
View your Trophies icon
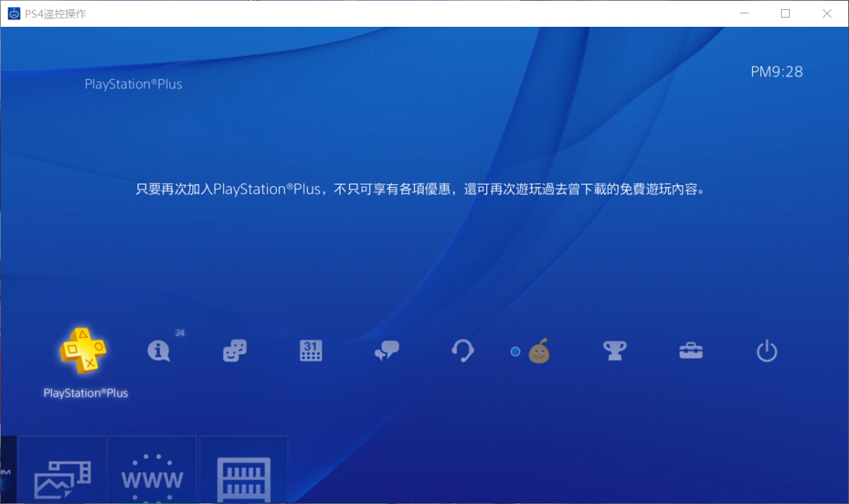615,351
